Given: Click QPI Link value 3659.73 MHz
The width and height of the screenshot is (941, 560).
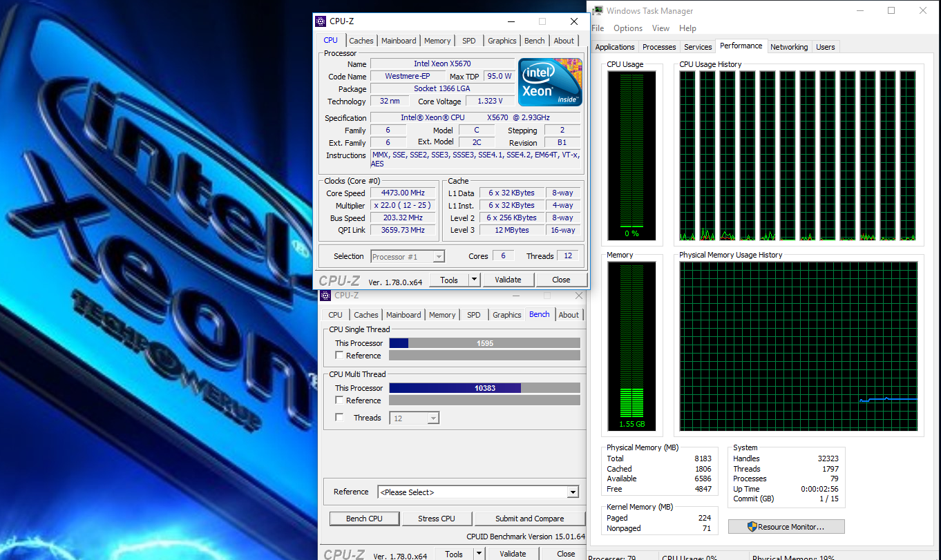Looking at the screenshot, I should click(403, 230).
